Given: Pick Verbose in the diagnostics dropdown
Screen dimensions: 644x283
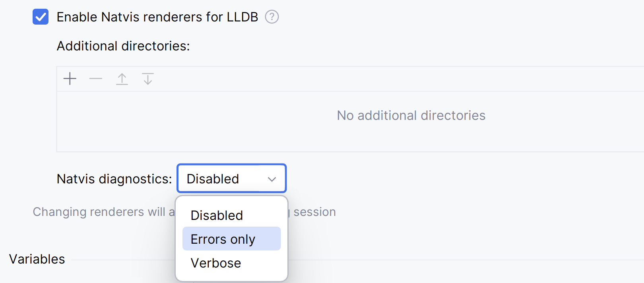Looking at the screenshot, I should pyautogui.click(x=216, y=263).
